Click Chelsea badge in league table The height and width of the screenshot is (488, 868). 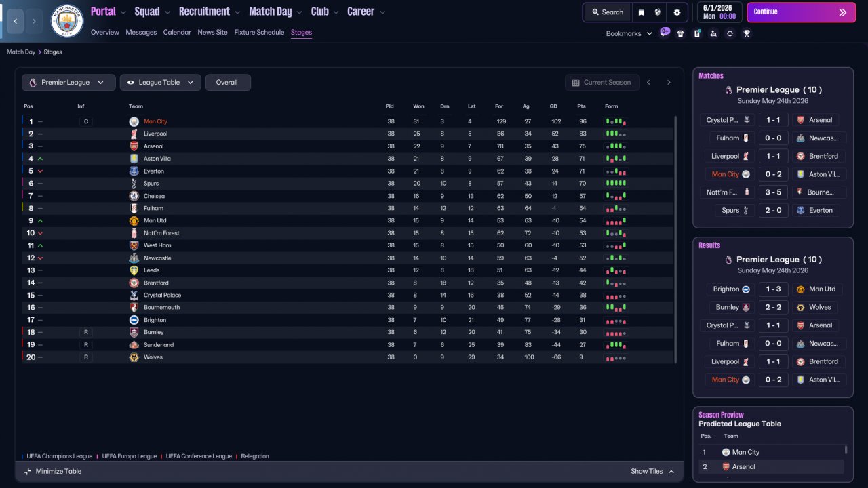(134, 196)
